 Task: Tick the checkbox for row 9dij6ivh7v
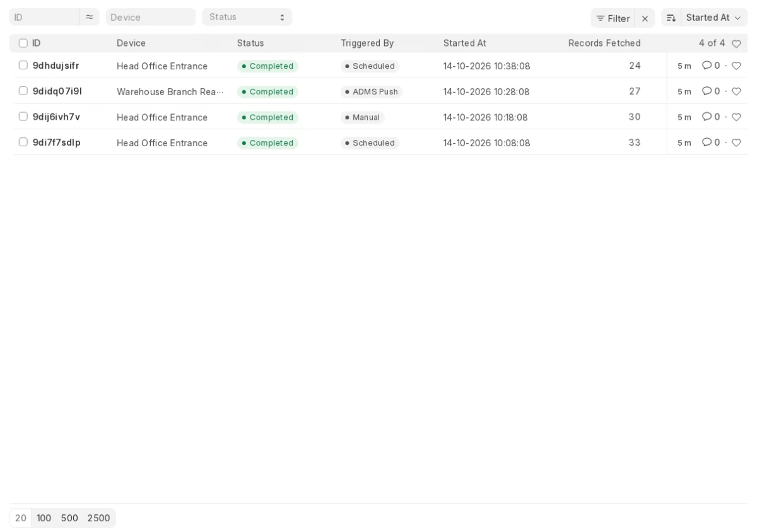pos(23,117)
